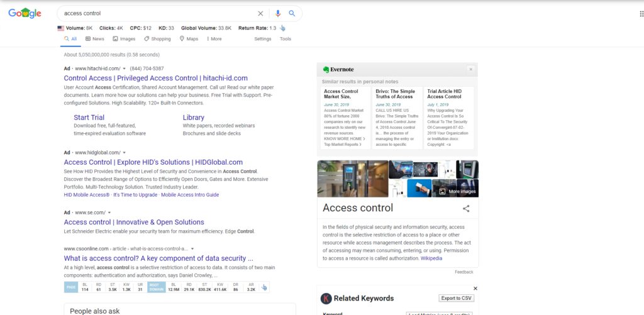Viewport: 644px width, 315px height.
Task: Click the pointer icon beside csoonline metrics
Action: click(x=264, y=287)
